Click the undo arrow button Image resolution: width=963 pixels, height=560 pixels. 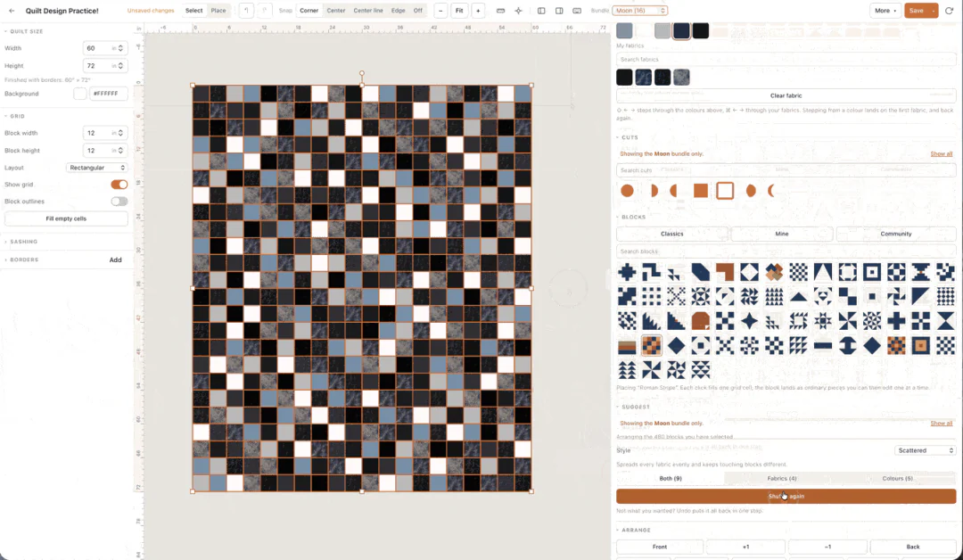246,11
